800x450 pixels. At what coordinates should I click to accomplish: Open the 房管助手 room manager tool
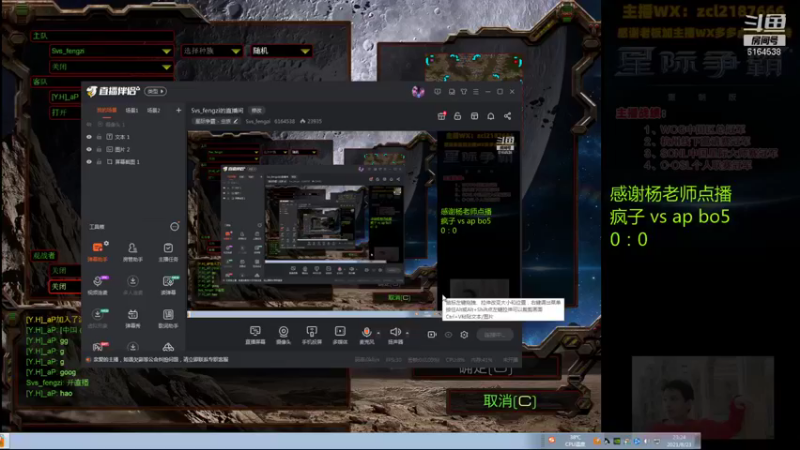[x=133, y=252]
